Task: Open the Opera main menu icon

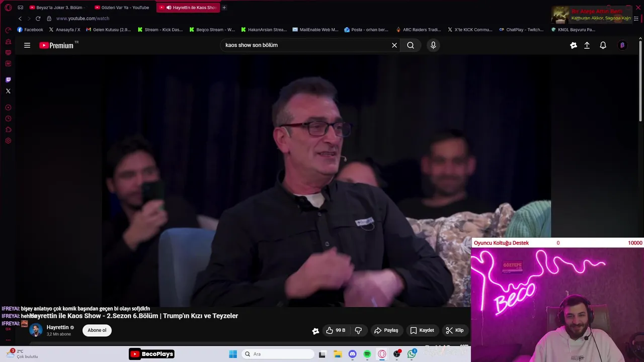Action: point(8,8)
